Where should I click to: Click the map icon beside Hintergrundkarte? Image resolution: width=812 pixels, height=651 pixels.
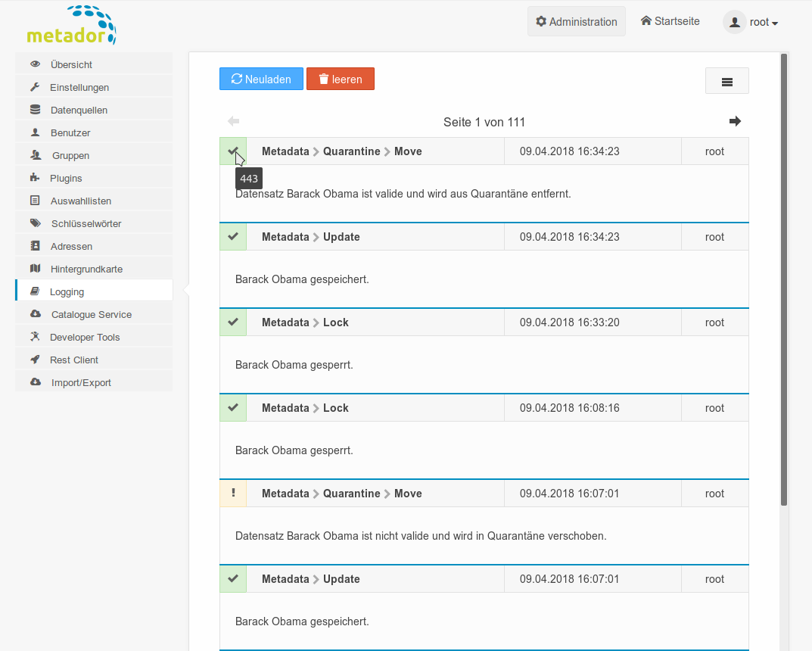(36, 269)
